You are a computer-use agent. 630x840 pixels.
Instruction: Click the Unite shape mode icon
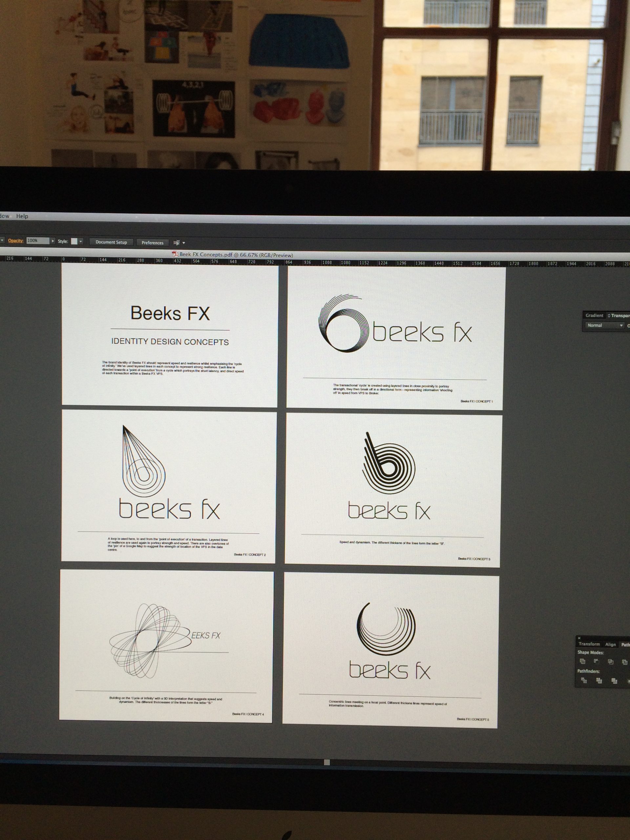(582, 661)
